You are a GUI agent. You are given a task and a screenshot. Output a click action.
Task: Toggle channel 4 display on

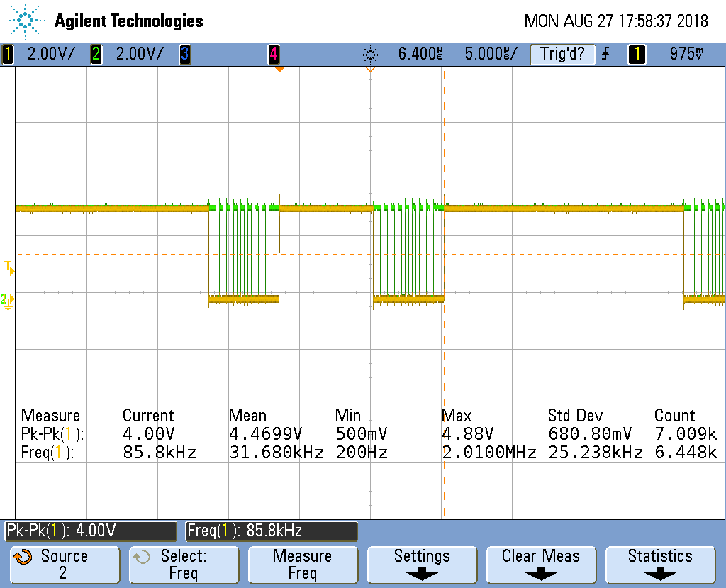[x=275, y=54]
